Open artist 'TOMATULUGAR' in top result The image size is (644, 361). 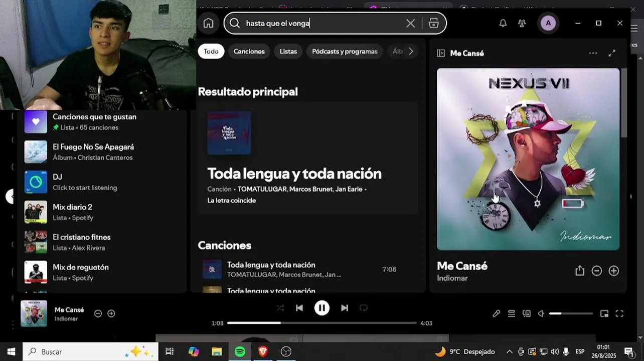262,189
